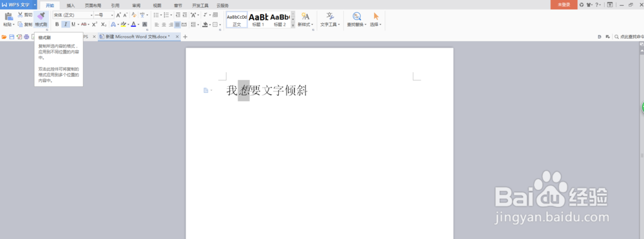Image resolution: width=644 pixels, height=239 pixels.
Task: Increase font size with A+ icon
Action: pyautogui.click(x=118, y=15)
